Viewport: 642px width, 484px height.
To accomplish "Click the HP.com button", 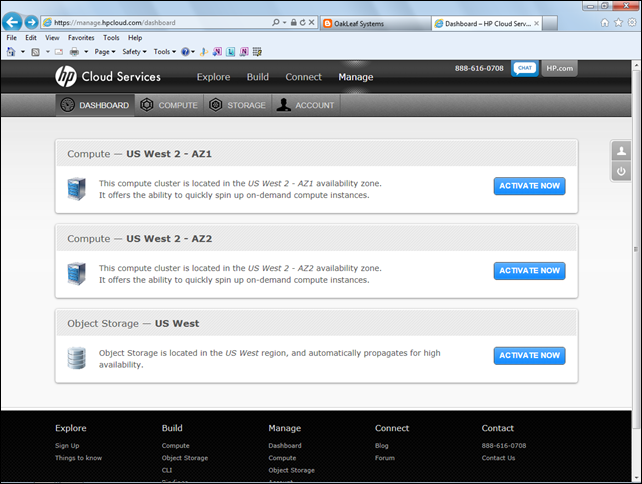I will (559, 68).
